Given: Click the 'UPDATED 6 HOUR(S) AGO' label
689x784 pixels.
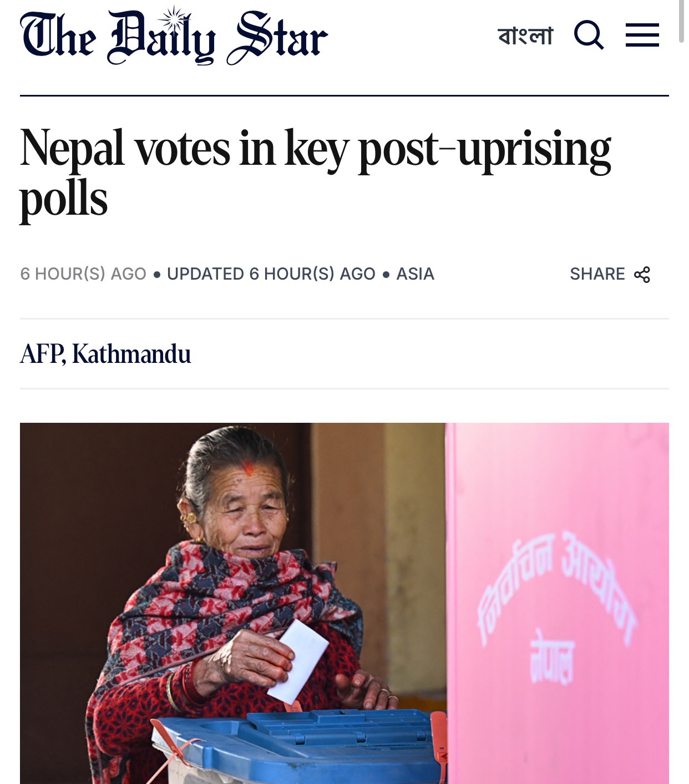Looking at the screenshot, I should pos(271,274).
